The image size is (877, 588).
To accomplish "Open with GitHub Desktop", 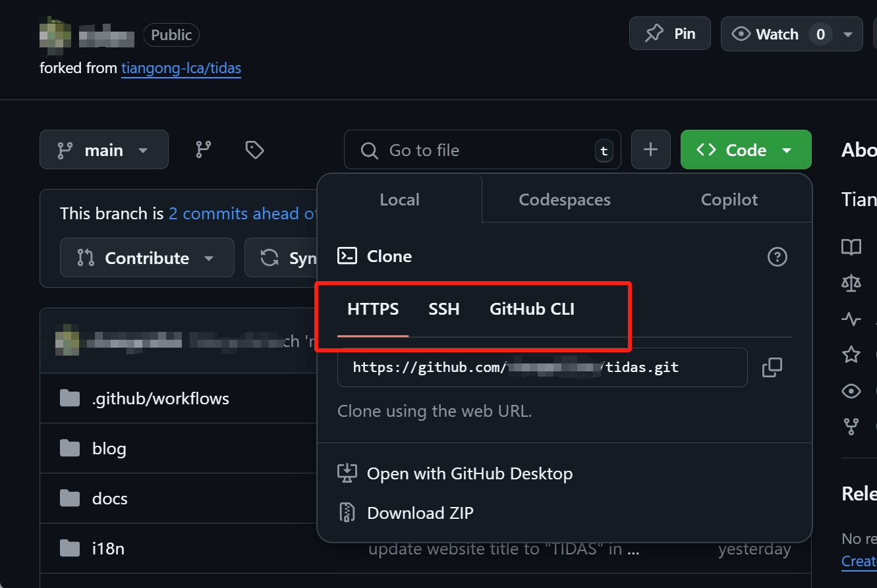I will point(469,473).
